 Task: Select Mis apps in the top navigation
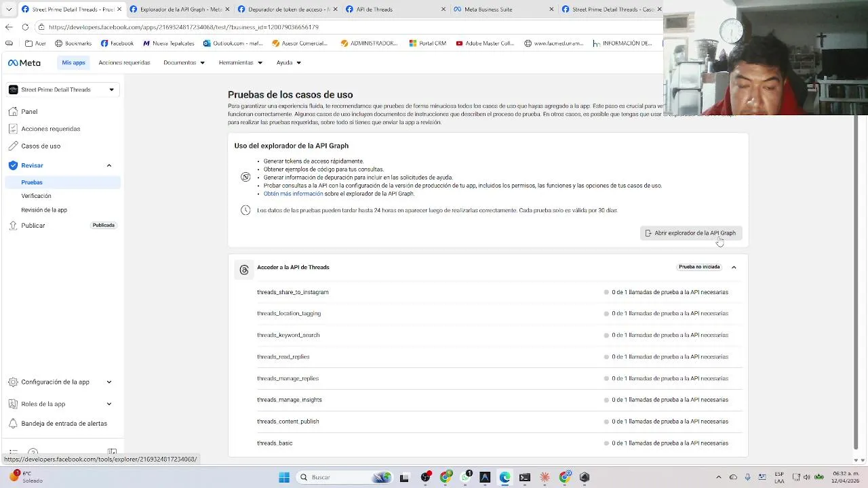(73, 62)
